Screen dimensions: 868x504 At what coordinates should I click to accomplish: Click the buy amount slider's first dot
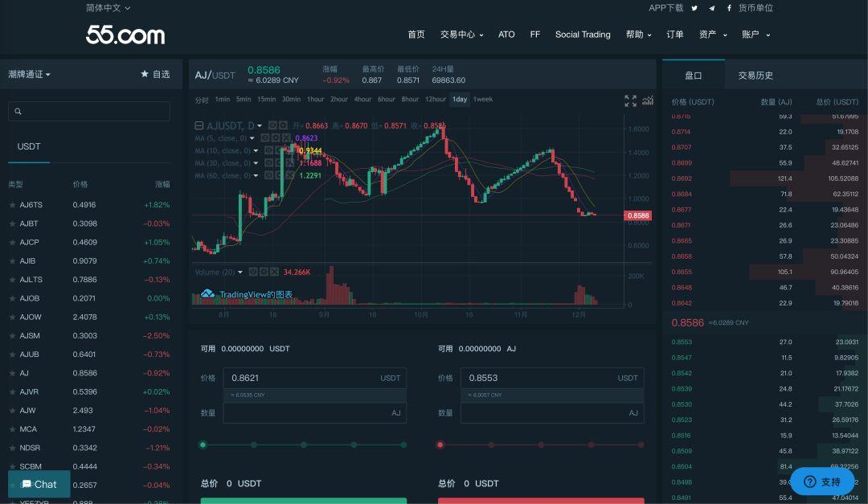203,445
